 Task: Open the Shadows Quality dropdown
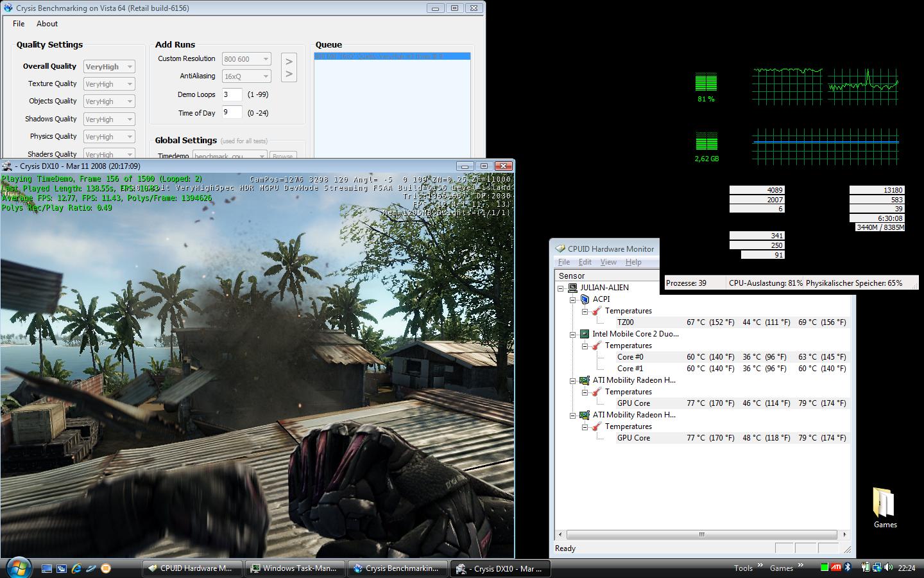109,119
